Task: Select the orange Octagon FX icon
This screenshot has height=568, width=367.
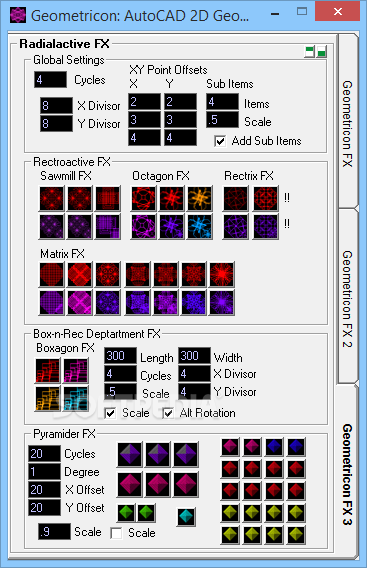Action: coord(200,199)
